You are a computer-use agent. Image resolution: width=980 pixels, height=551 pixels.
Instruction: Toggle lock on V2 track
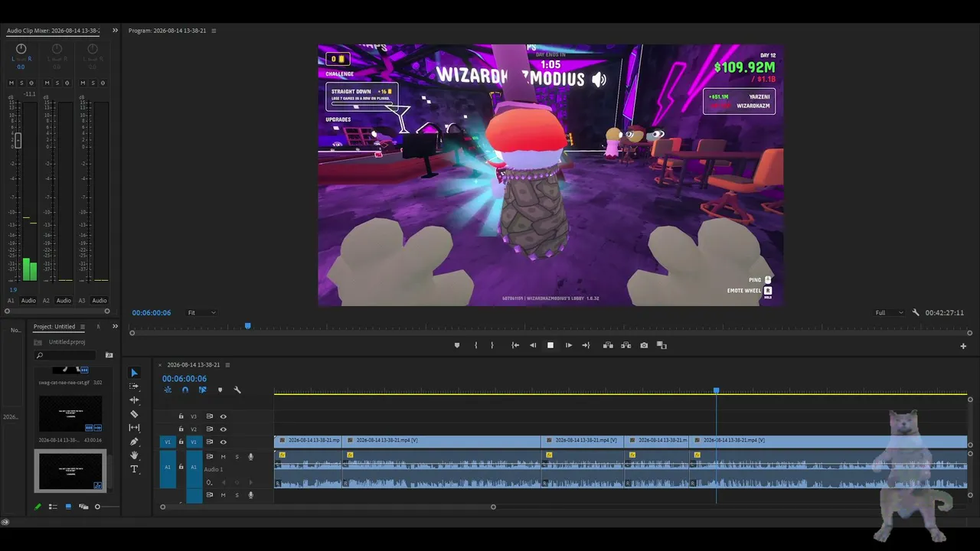[x=181, y=429]
